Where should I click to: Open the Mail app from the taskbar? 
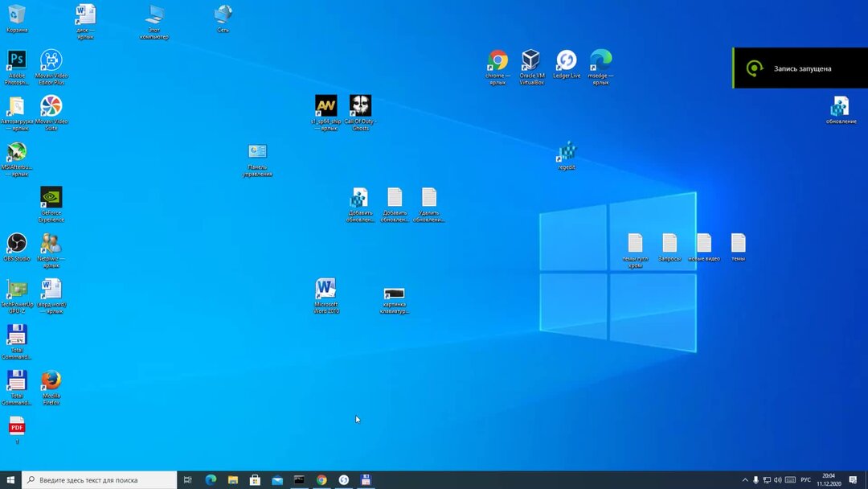(x=276, y=479)
